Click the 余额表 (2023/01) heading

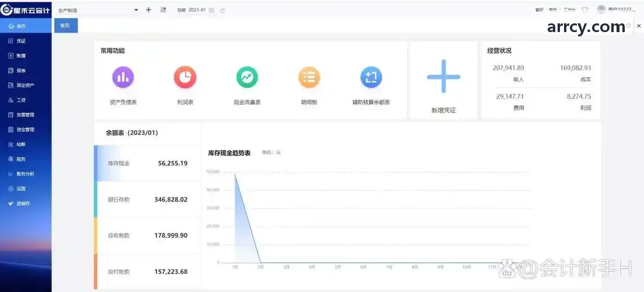[x=132, y=133]
